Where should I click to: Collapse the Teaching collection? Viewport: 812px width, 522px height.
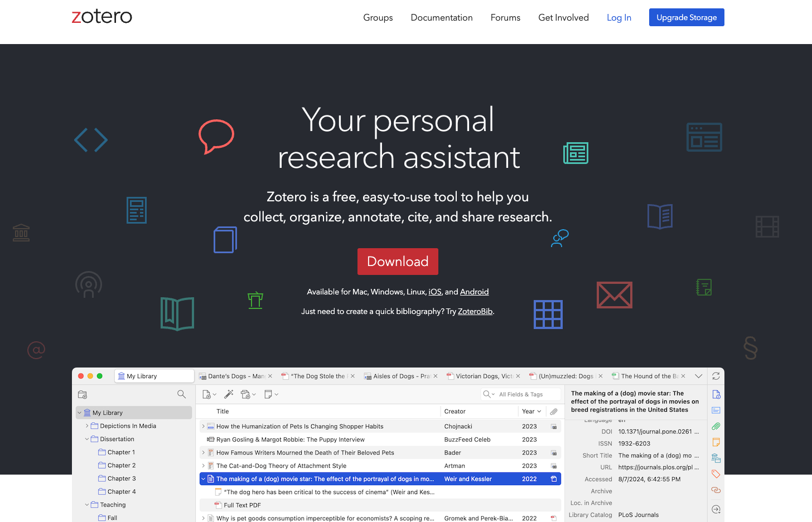click(87, 505)
